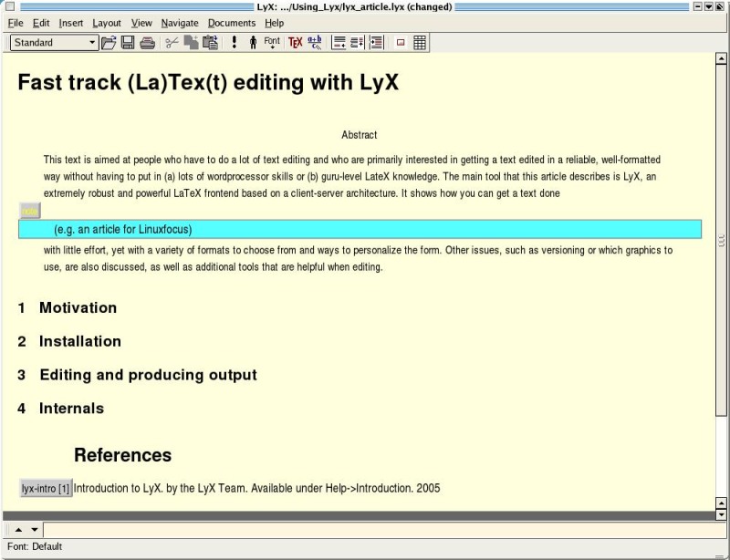
Task: Collapse the yellow note inset button
Action: pyautogui.click(x=30, y=211)
